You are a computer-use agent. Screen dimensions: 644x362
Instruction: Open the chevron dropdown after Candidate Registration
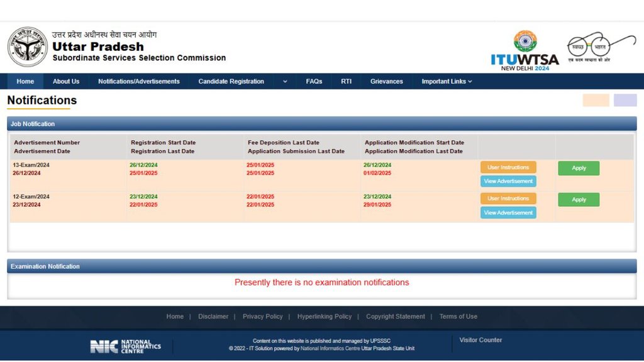[x=285, y=81]
